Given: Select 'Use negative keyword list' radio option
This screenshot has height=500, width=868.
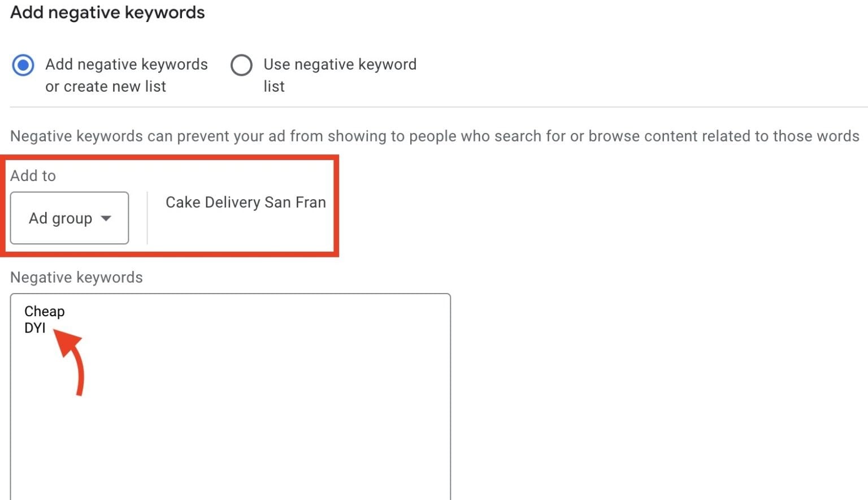Looking at the screenshot, I should (241, 65).
